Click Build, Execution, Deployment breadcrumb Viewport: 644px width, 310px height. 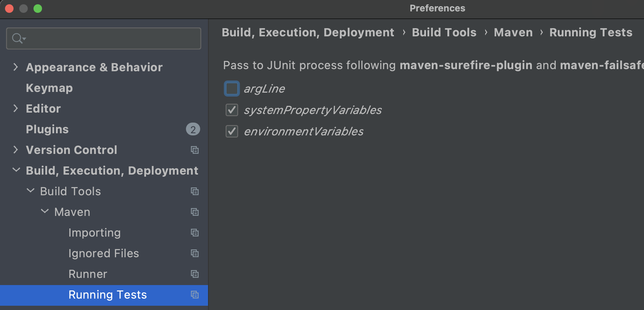308,32
